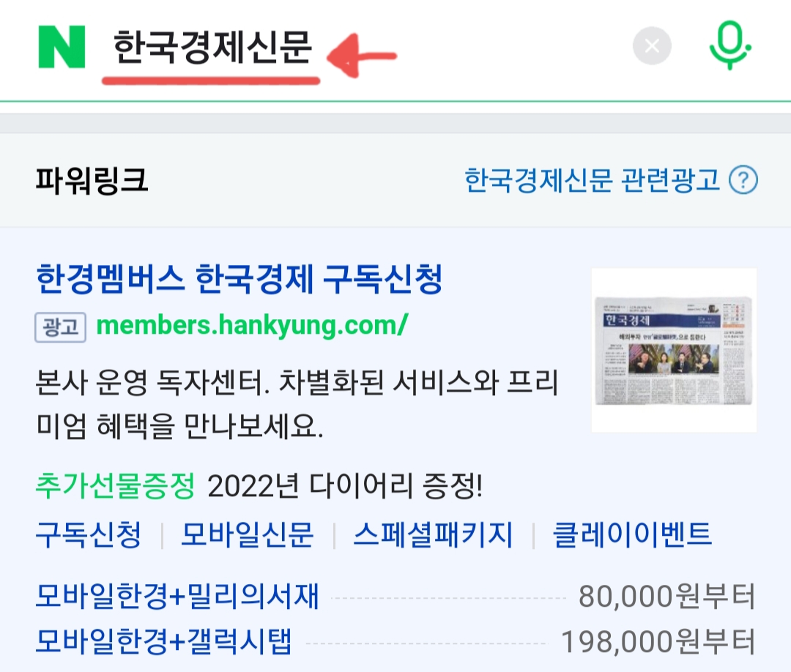Open 한국경제신문 관련광고 link
This screenshot has width=791, height=672.
pos(592,180)
